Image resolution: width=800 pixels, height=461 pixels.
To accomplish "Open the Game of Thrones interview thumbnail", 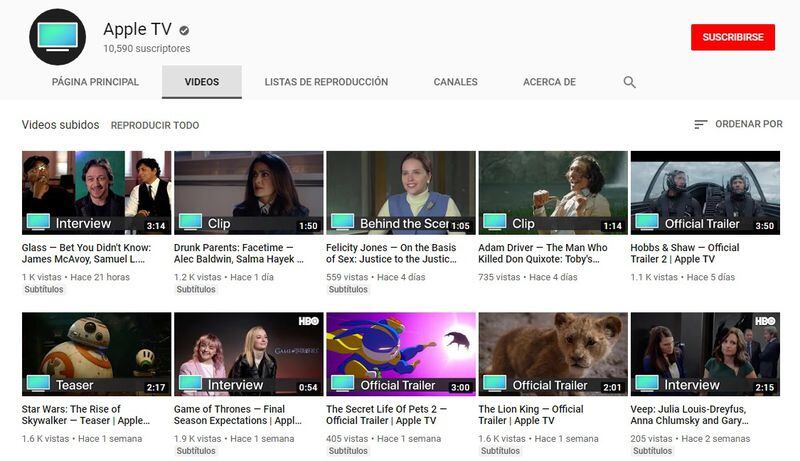I will click(x=248, y=354).
